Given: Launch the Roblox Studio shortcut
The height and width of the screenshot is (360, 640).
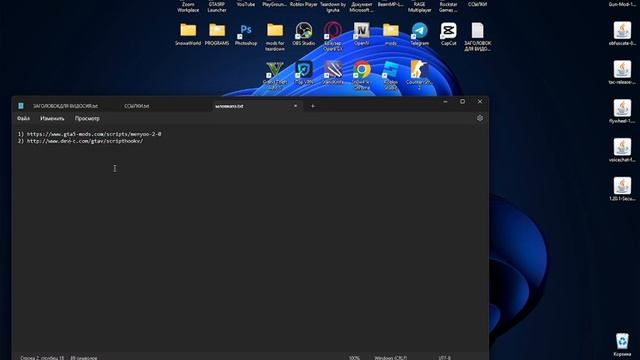Looking at the screenshot, I should (x=391, y=76).
